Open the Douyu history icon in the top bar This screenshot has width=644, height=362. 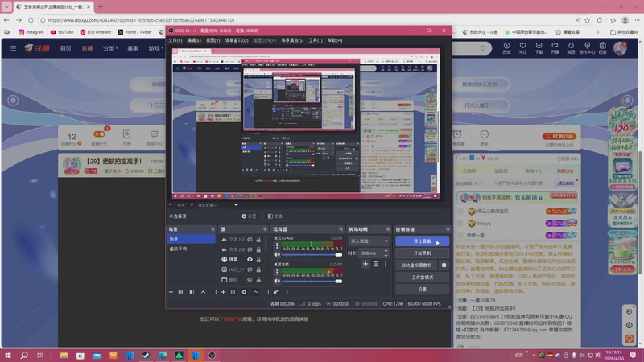point(507,48)
